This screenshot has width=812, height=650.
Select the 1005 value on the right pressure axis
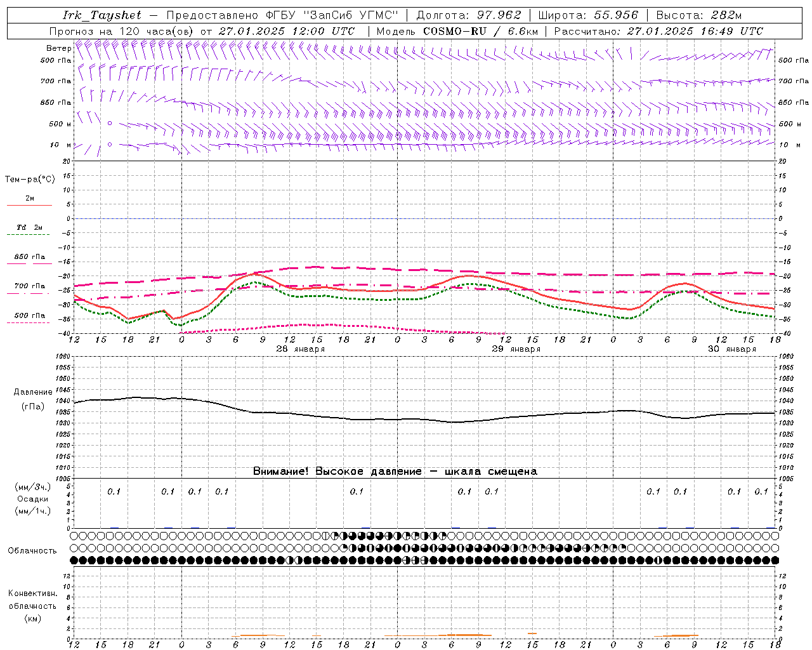point(785,479)
